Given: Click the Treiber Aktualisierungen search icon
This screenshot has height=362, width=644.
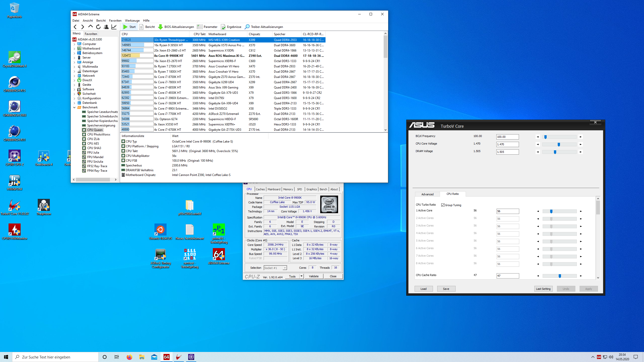Looking at the screenshot, I should (247, 27).
